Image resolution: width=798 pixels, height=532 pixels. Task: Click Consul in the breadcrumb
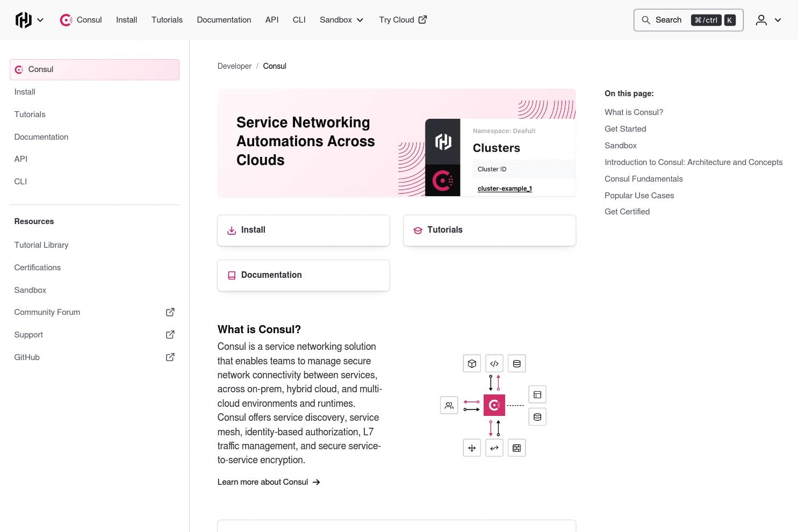point(275,66)
